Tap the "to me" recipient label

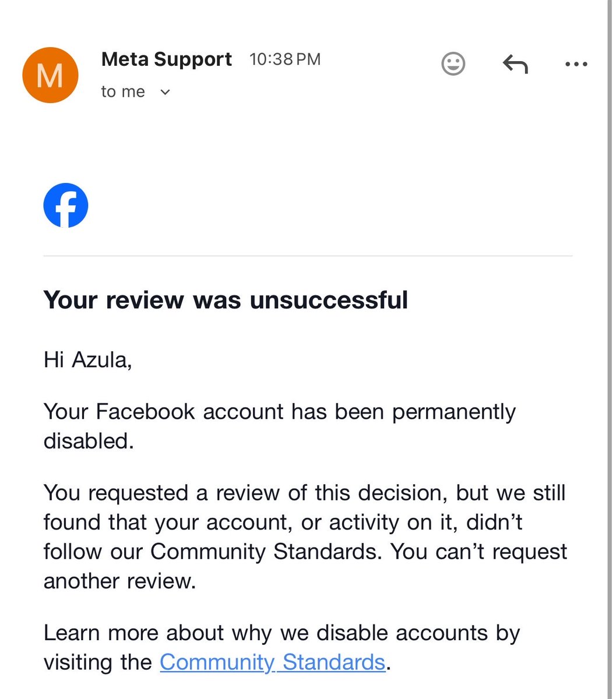point(122,92)
